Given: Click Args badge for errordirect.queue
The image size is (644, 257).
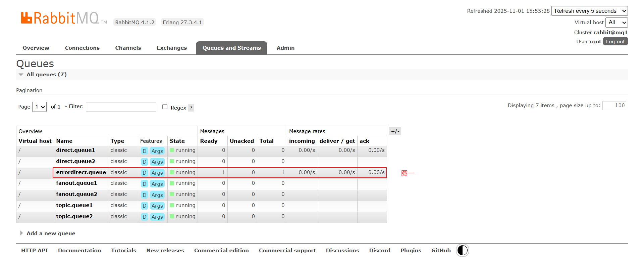Looking at the screenshot, I should [157, 173].
